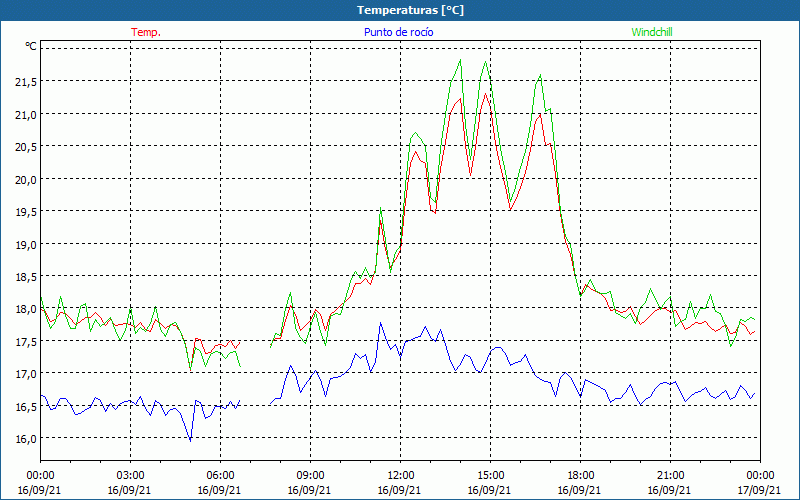
Task: Click the '03:00' time axis label
Action: click(130, 476)
